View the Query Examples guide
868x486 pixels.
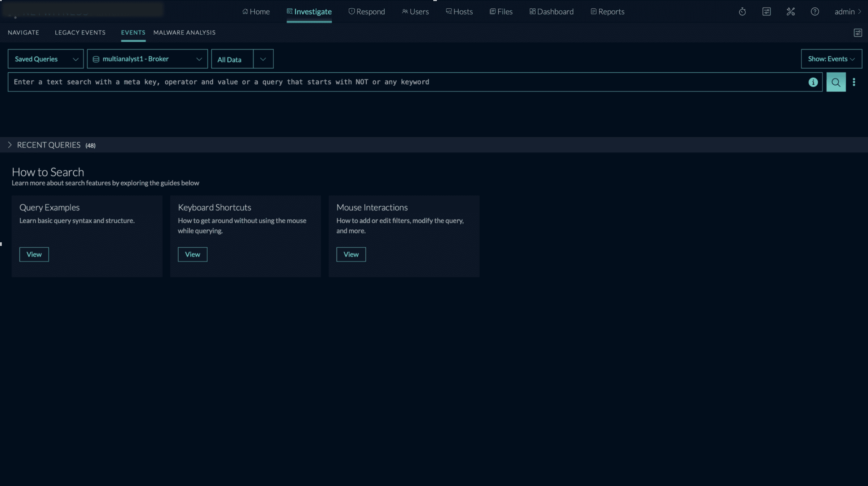(34, 254)
